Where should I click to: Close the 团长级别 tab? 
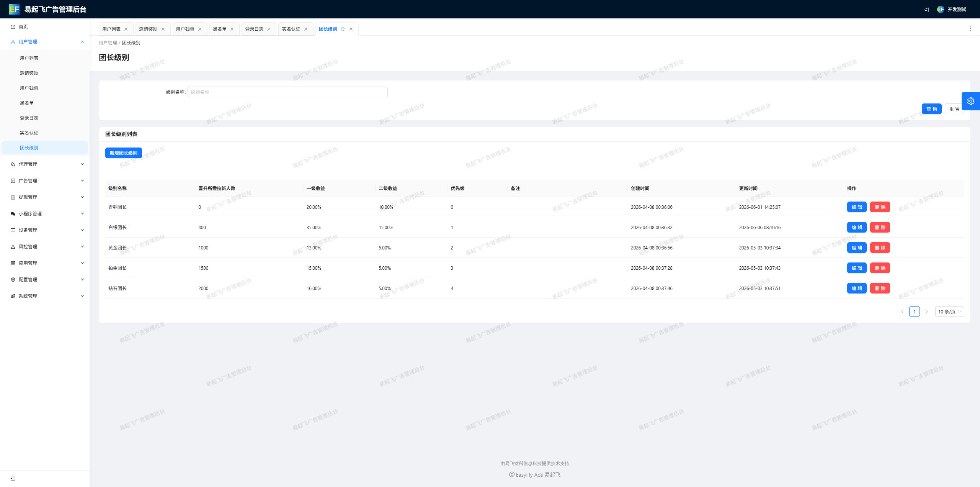pyautogui.click(x=351, y=29)
